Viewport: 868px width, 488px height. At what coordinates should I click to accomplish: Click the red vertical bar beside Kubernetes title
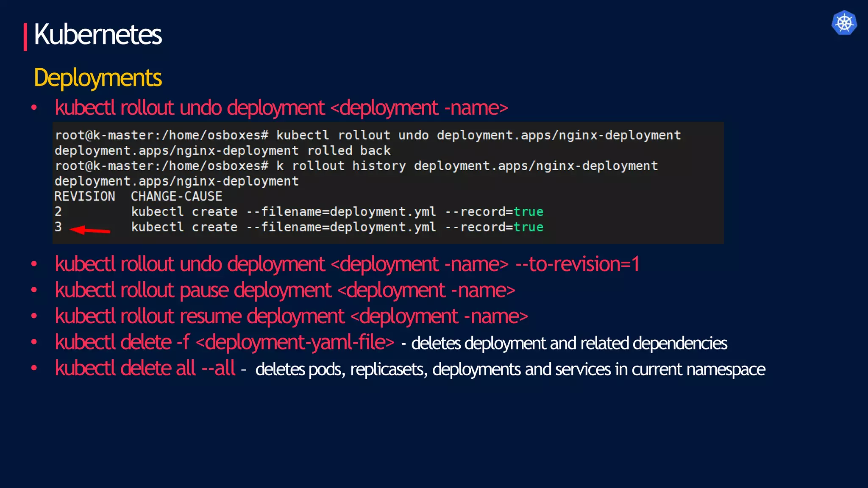tap(25, 37)
